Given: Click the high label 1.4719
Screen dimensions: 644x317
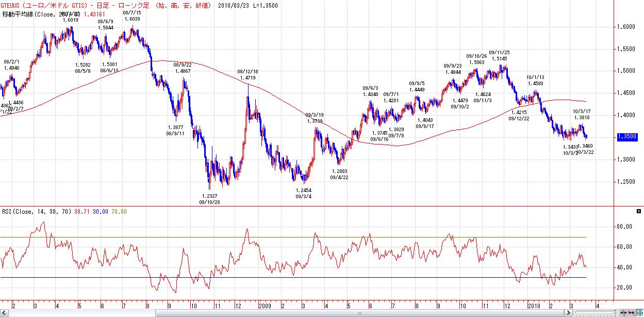Looking at the screenshot, I should click(248, 78).
